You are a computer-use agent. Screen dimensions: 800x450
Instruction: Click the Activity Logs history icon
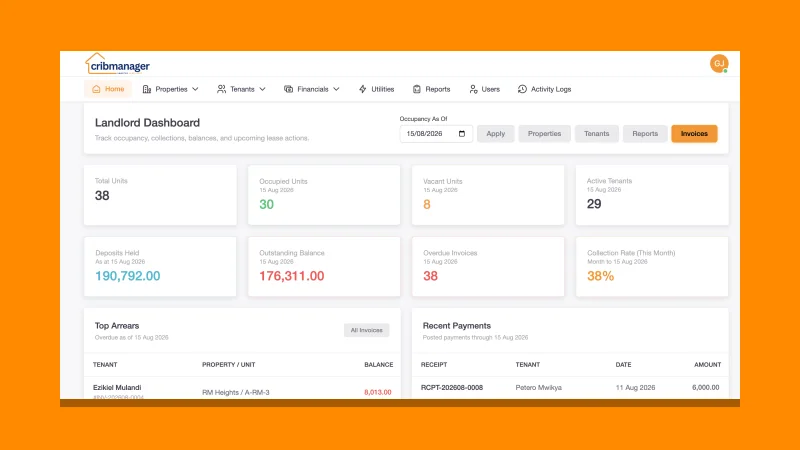coord(522,89)
